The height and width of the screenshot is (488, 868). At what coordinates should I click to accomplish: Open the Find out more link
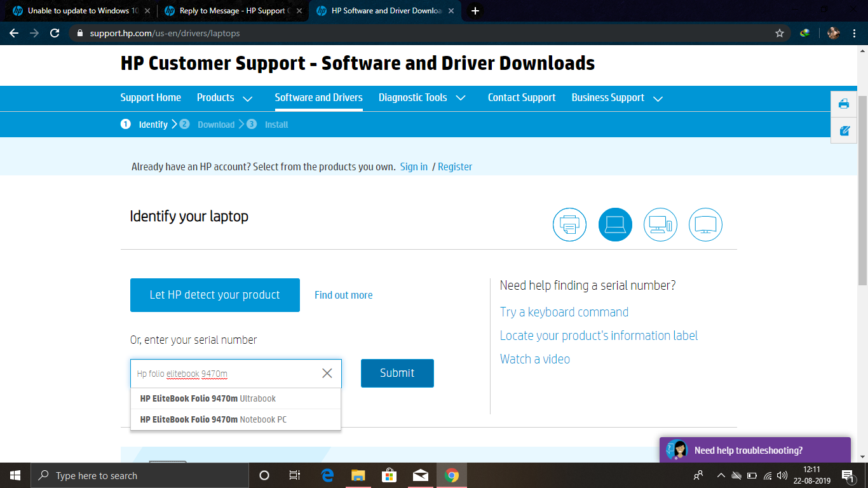click(x=344, y=295)
